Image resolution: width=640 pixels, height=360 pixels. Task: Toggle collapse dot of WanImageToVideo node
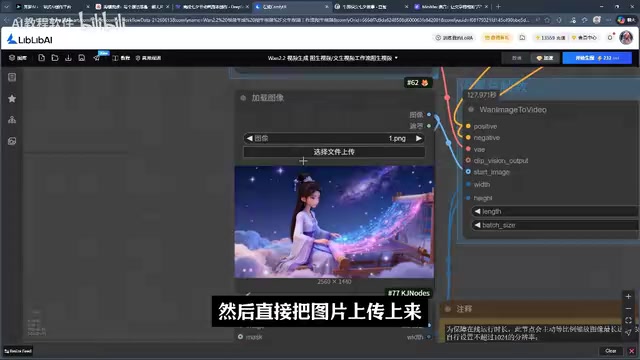[471, 109]
